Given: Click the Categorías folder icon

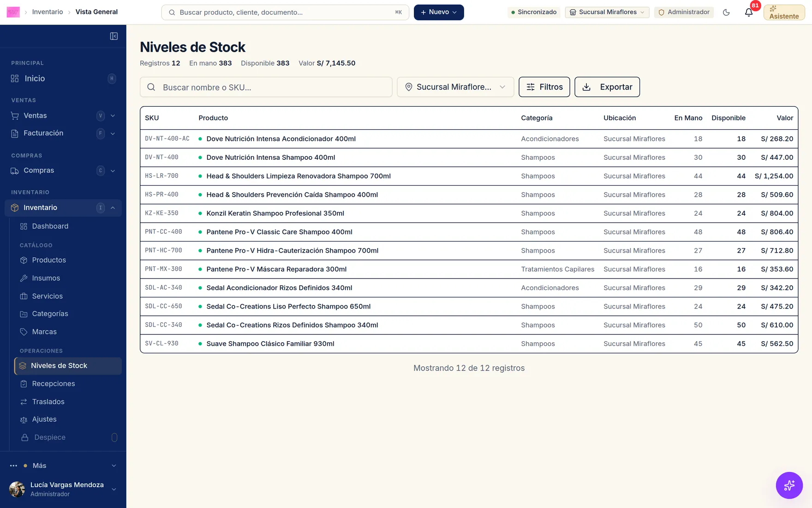Looking at the screenshot, I should (x=24, y=314).
